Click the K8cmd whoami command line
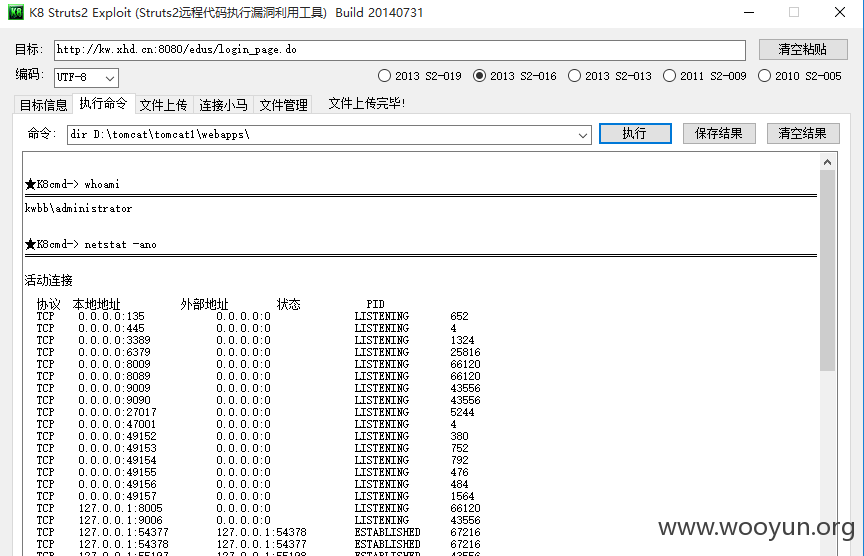Viewport: 864px width, 556px height. 72,184
